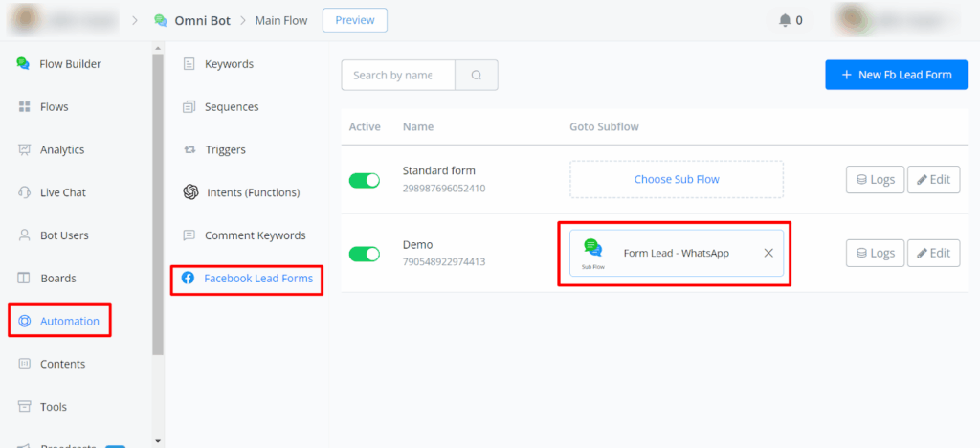Viewport: 980px width, 448px height.
Task: Click the Live Chat headset icon
Action: point(24,192)
